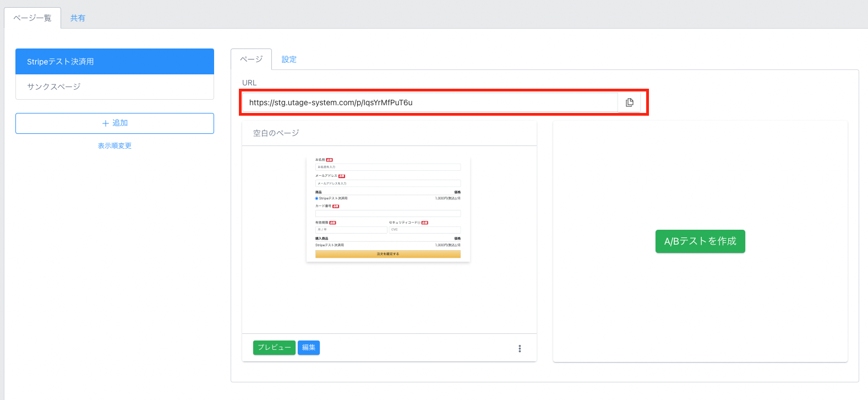
Task: Select the ページ tab above the URL
Action: coord(251,60)
